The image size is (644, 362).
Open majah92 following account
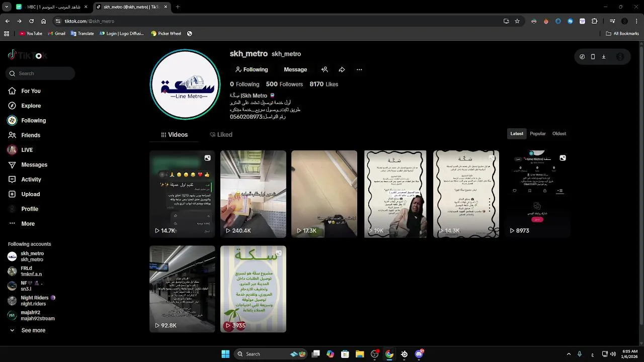[x=31, y=316]
